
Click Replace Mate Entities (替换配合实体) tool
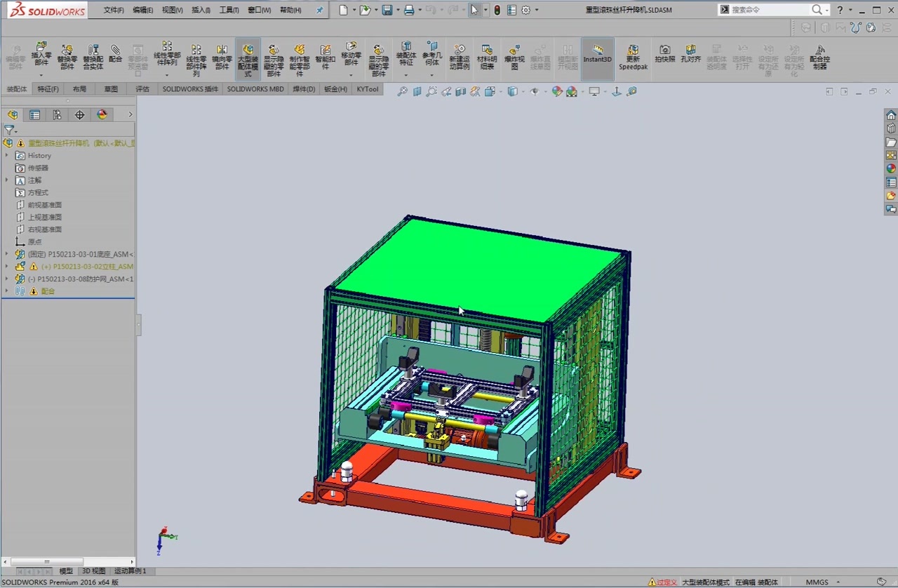click(93, 56)
